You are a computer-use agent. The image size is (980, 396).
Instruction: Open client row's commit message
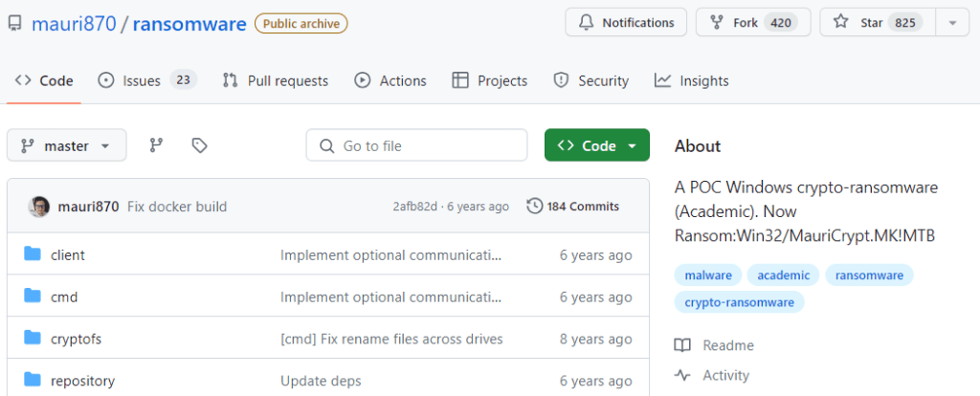(x=390, y=255)
